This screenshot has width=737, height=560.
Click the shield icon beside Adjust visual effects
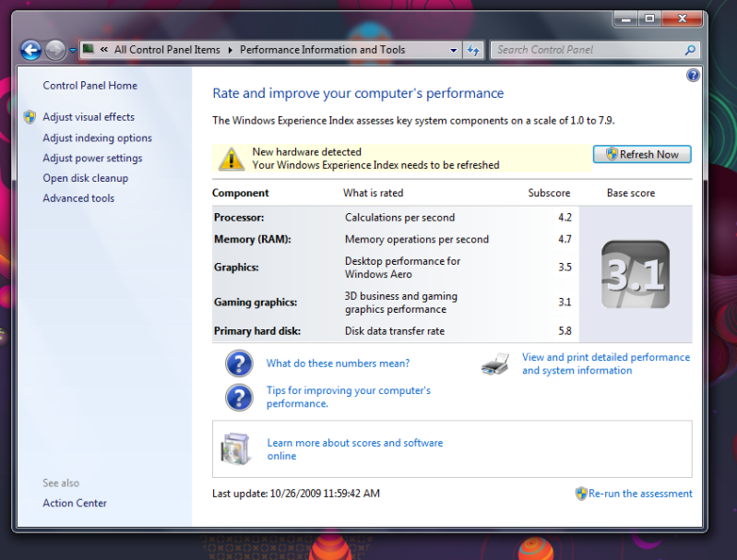coord(30,116)
